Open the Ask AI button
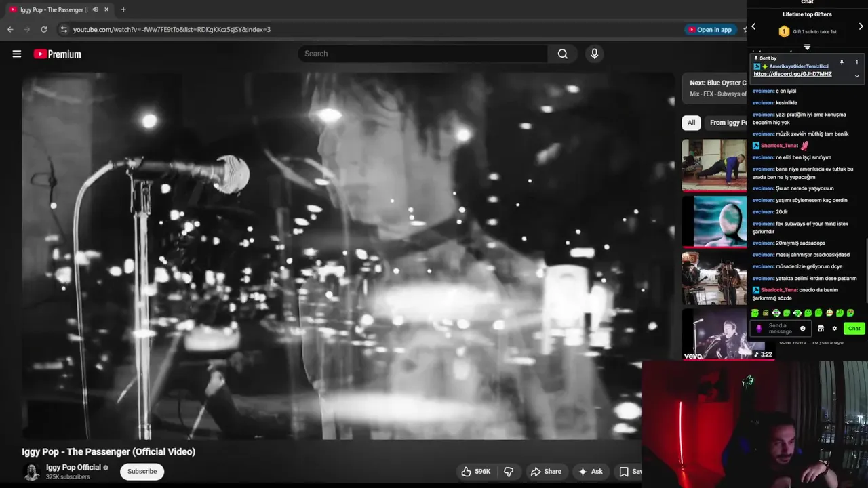Image resolution: width=868 pixels, height=488 pixels. pyautogui.click(x=591, y=471)
